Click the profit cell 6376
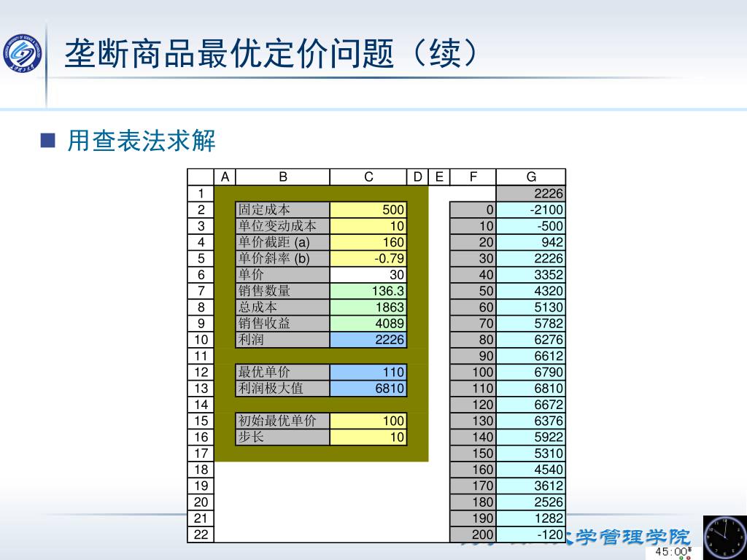 pyautogui.click(x=531, y=421)
